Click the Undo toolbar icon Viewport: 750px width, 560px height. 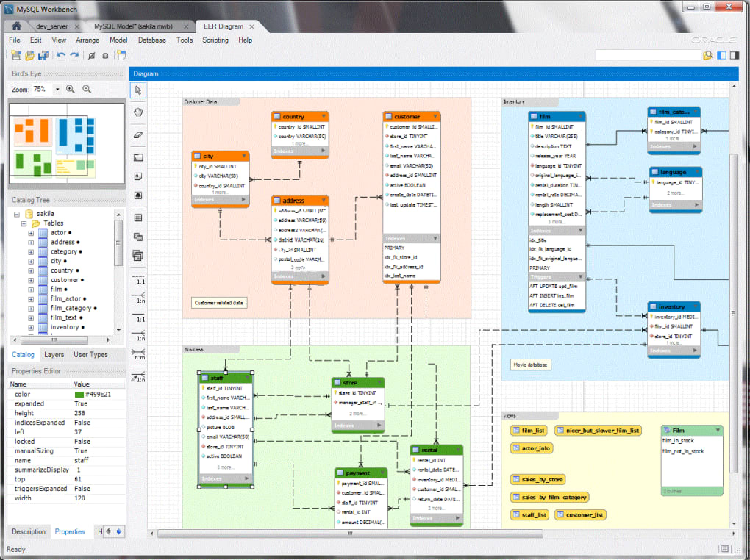point(61,55)
